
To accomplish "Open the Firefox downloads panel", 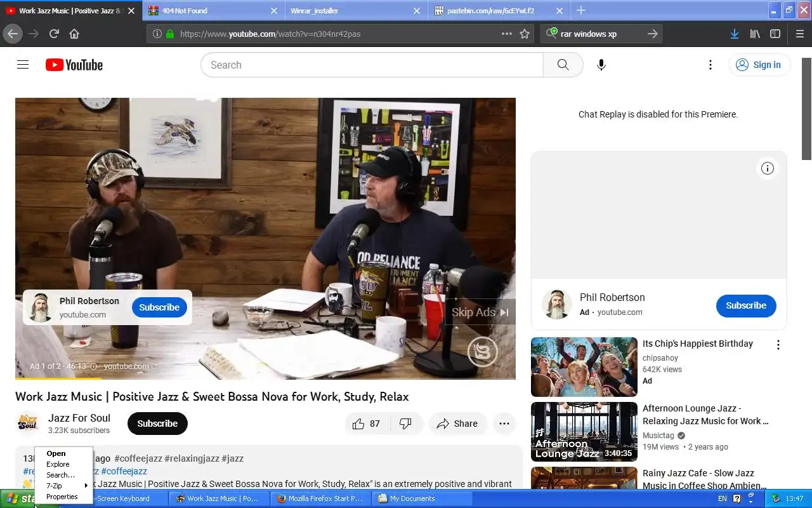I will [734, 34].
